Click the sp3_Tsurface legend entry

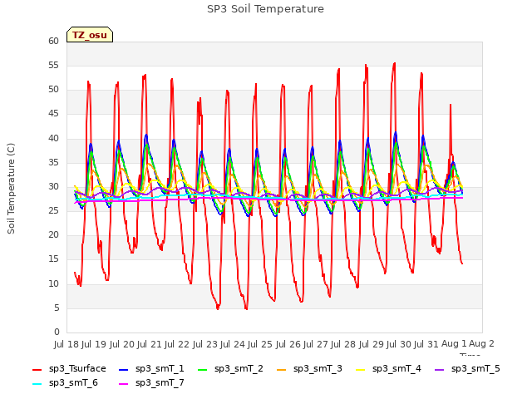click(x=69, y=369)
